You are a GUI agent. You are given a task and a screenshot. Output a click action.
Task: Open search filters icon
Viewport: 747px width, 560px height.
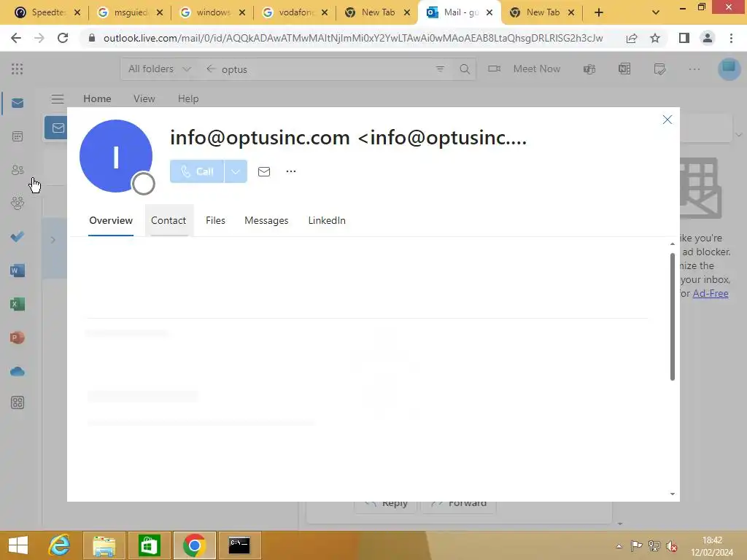click(440, 69)
